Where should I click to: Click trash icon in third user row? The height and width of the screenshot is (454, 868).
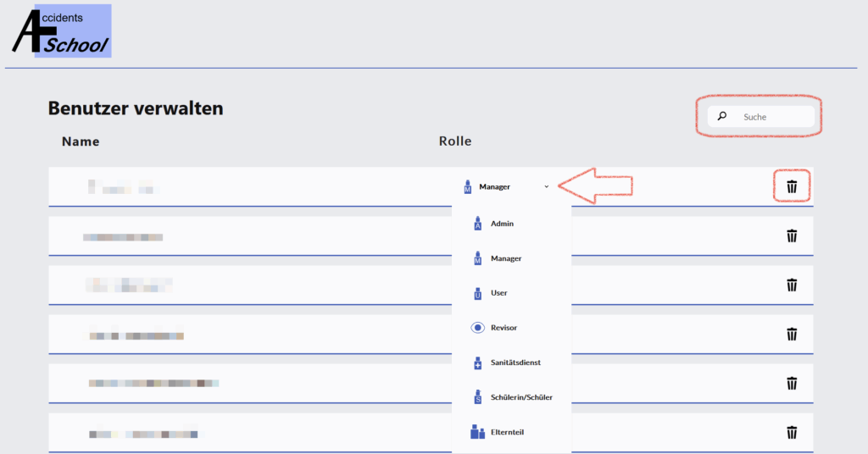[x=792, y=285]
